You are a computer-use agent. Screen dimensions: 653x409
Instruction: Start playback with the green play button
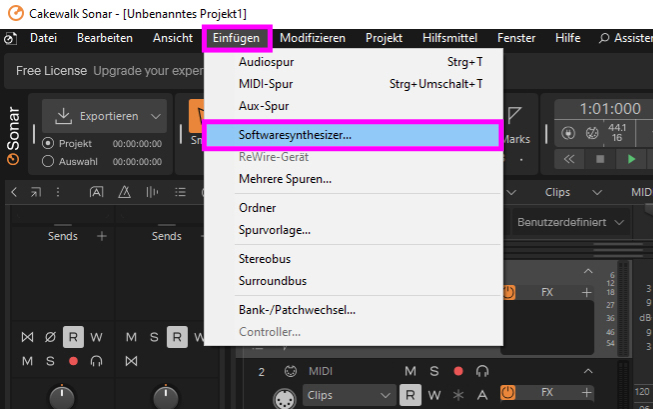pyautogui.click(x=631, y=159)
